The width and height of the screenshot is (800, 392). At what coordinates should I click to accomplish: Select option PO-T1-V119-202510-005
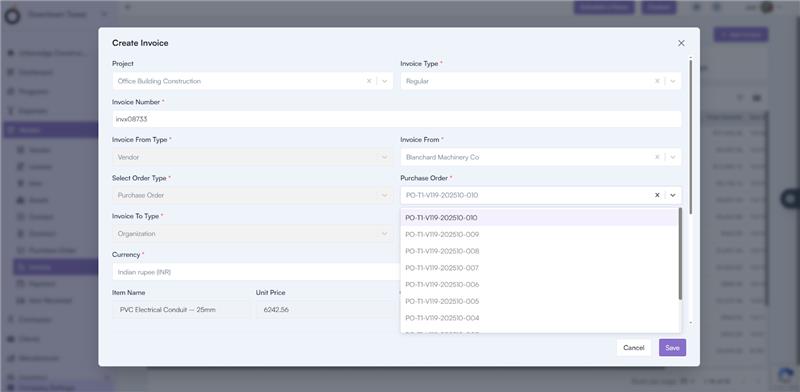coord(539,301)
